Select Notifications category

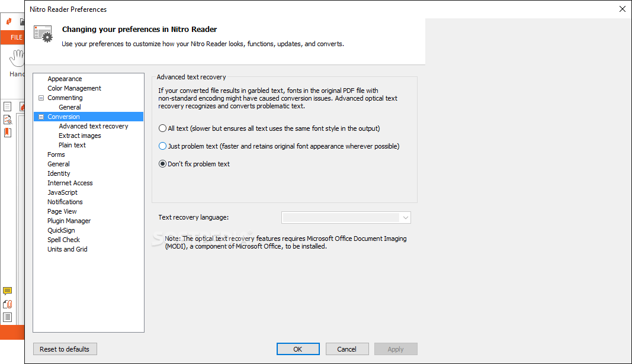pyautogui.click(x=65, y=202)
